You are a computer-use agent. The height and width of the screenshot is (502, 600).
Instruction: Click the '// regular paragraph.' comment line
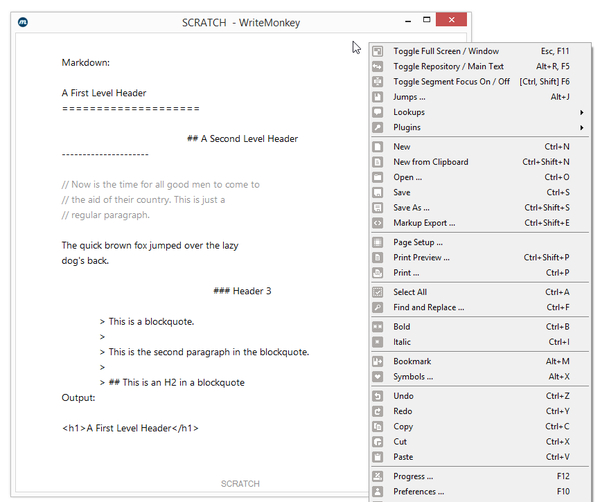(x=106, y=215)
